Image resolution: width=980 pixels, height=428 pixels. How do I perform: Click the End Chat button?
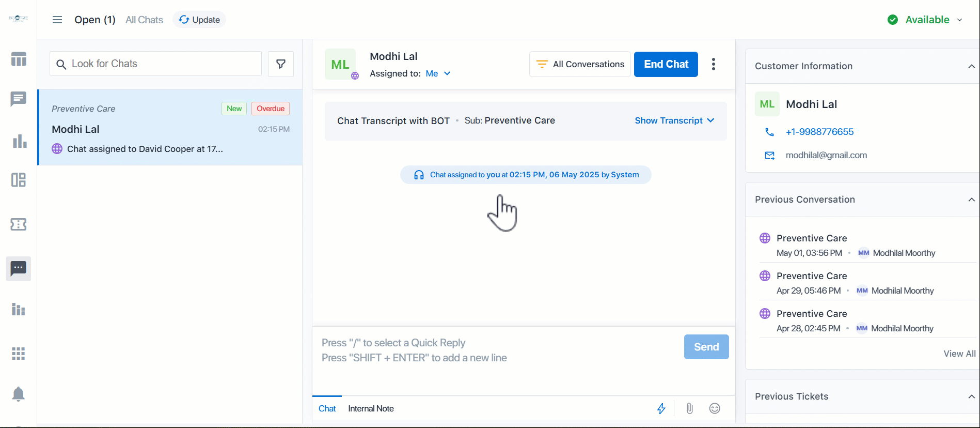[666, 64]
